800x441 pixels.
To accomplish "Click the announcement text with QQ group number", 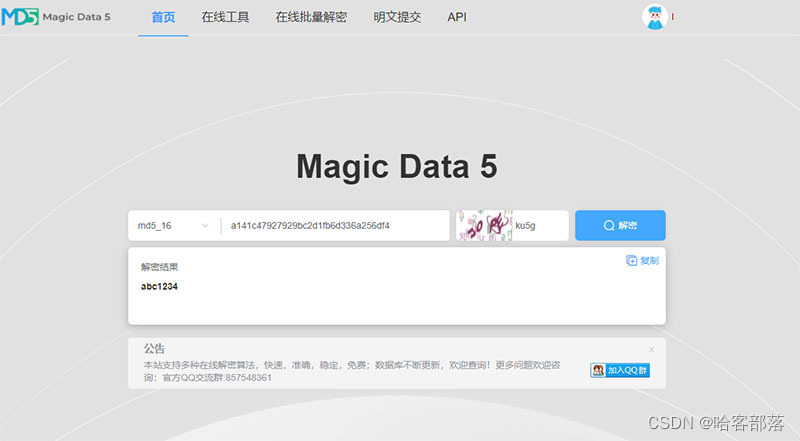I will [x=352, y=372].
